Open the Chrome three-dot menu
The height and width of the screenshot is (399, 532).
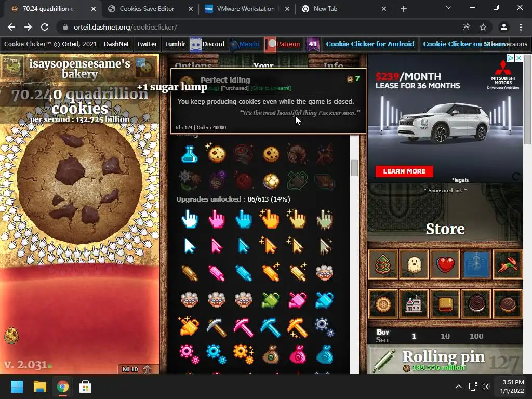click(521, 27)
